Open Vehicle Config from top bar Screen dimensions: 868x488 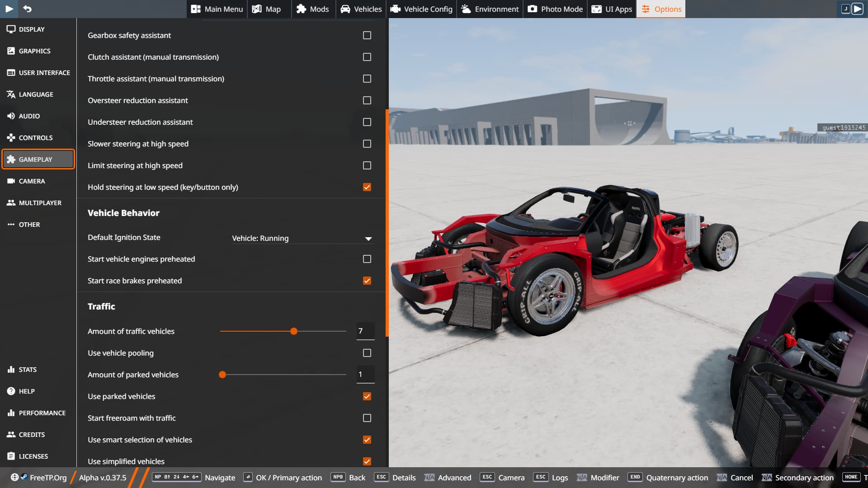421,9
